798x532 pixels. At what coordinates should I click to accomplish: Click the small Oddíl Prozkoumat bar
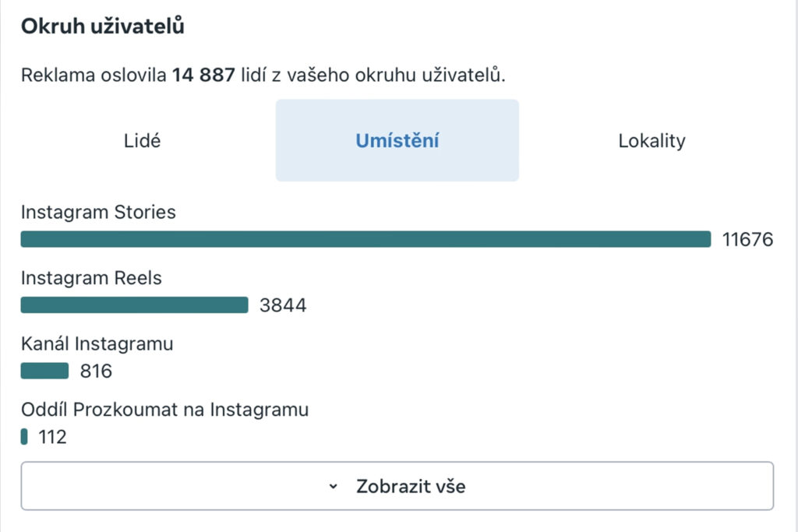click(x=24, y=437)
